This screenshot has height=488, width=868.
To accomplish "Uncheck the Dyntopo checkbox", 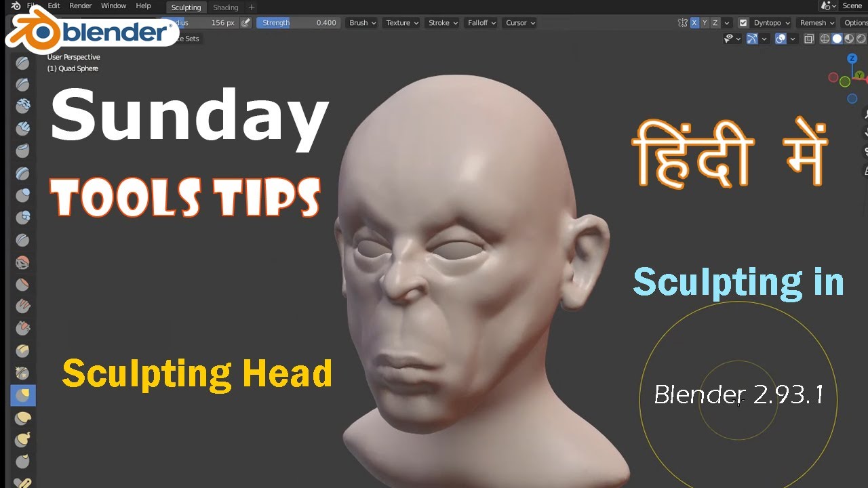I will coord(743,23).
